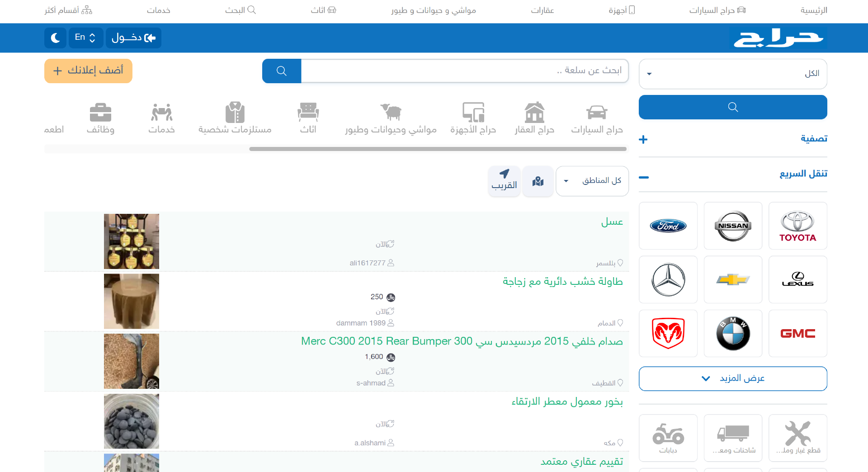Switch language using the En selector
The image size is (868, 472).
tap(85, 38)
